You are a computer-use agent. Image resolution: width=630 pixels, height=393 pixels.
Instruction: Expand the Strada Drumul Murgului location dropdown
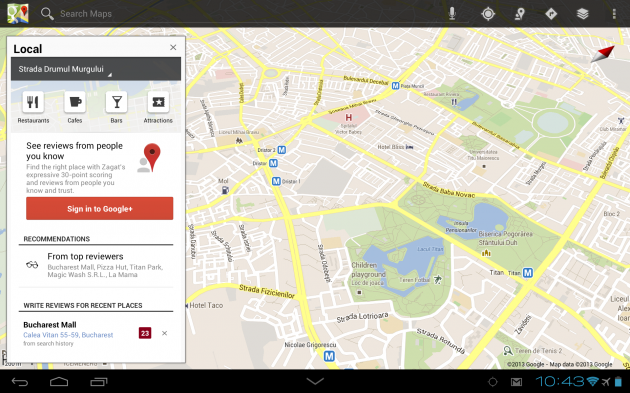96,69
